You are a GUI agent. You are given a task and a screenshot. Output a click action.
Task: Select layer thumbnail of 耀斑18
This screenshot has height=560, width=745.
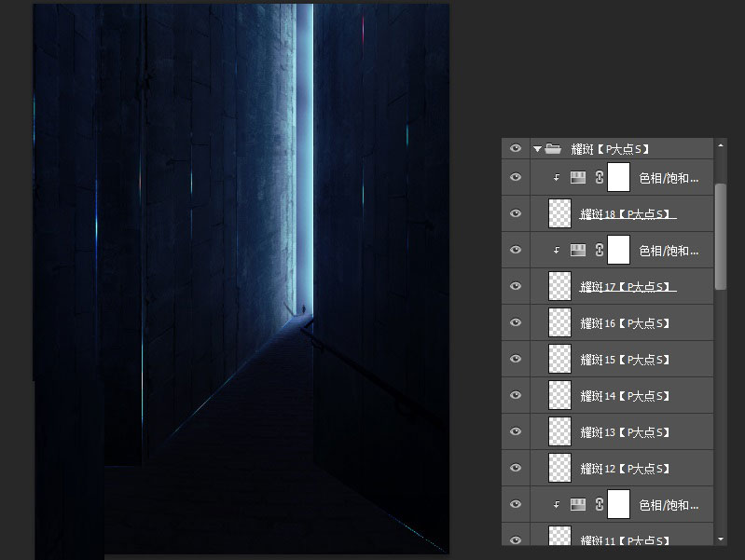[x=559, y=213]
